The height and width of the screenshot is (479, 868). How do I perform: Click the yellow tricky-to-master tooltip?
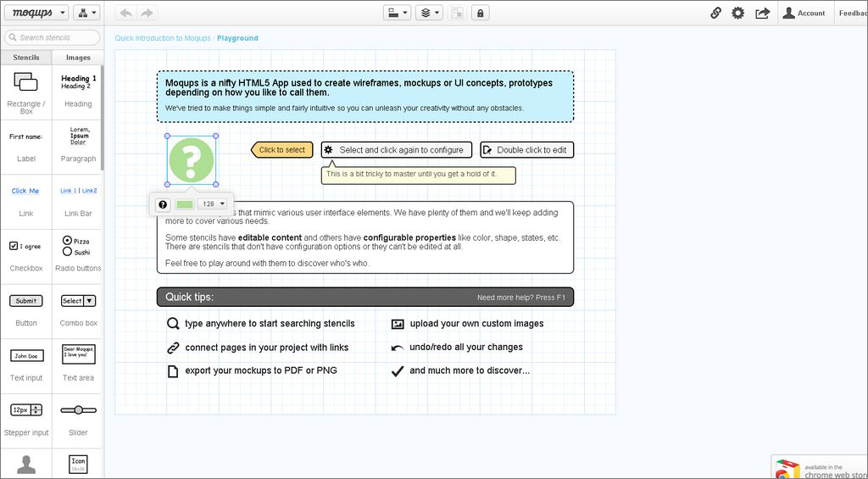(x=419, y=174)
